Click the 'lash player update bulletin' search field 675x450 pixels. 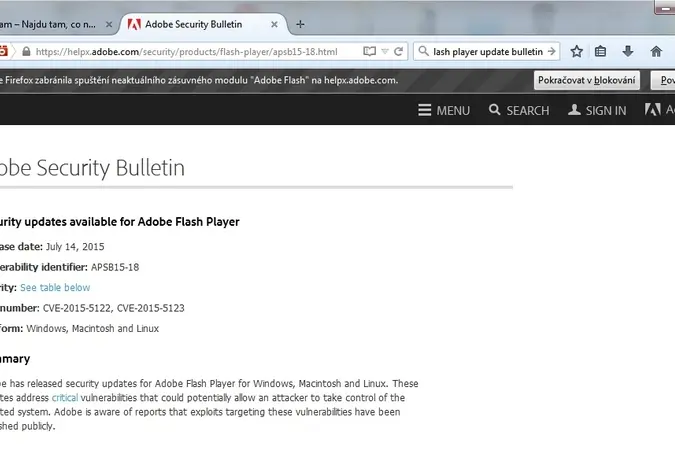point(488,52)
